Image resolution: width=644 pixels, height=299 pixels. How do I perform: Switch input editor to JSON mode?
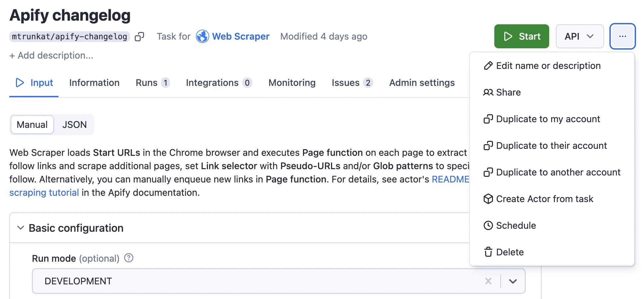(74, 125)
